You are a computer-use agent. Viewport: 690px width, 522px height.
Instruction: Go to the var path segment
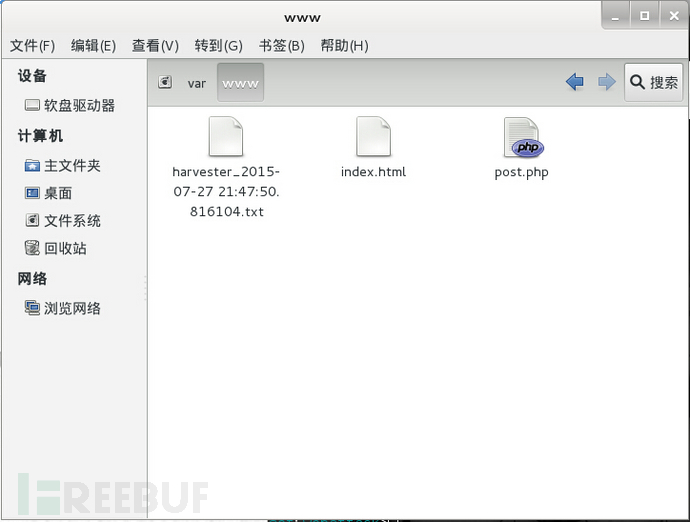pos(196,83)
